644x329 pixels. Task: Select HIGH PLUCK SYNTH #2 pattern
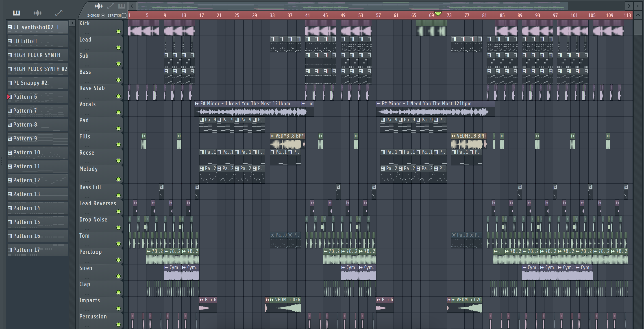coord(37,69)
